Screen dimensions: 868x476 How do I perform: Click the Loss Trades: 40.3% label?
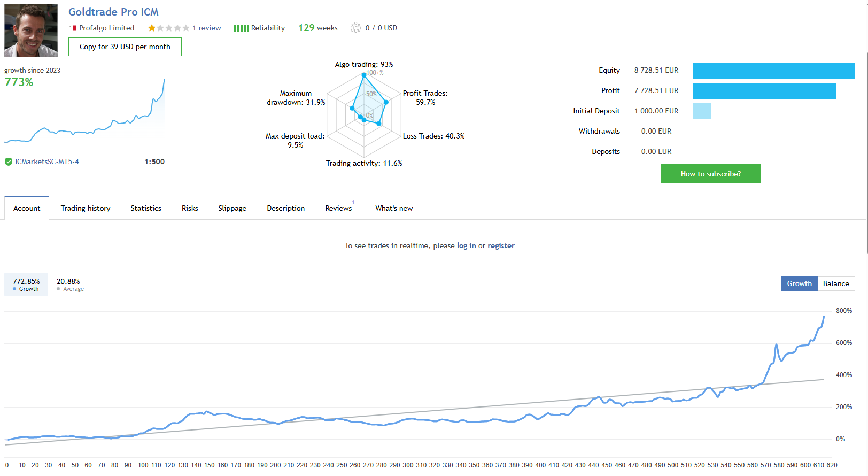[433, 136]
